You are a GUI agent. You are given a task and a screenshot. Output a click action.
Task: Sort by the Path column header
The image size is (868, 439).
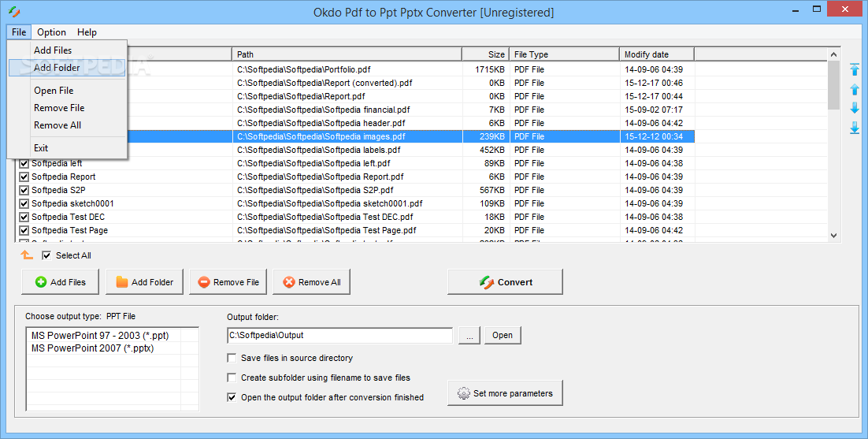click(x=347, y=54)
